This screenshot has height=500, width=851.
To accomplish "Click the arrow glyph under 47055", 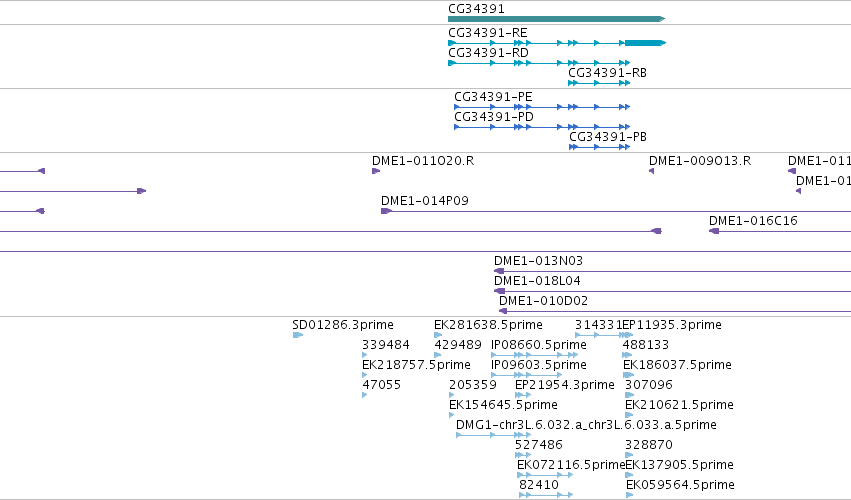I will 364,395.
